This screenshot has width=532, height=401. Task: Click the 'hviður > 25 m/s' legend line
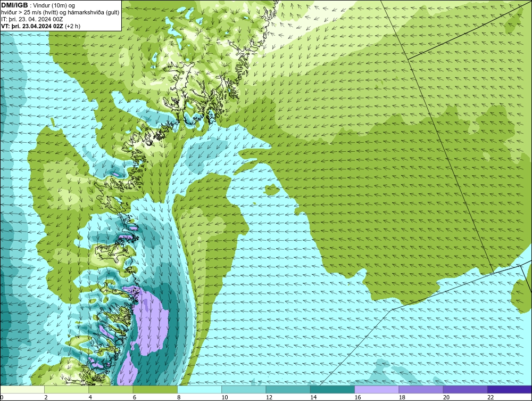[x=60, y=12]
